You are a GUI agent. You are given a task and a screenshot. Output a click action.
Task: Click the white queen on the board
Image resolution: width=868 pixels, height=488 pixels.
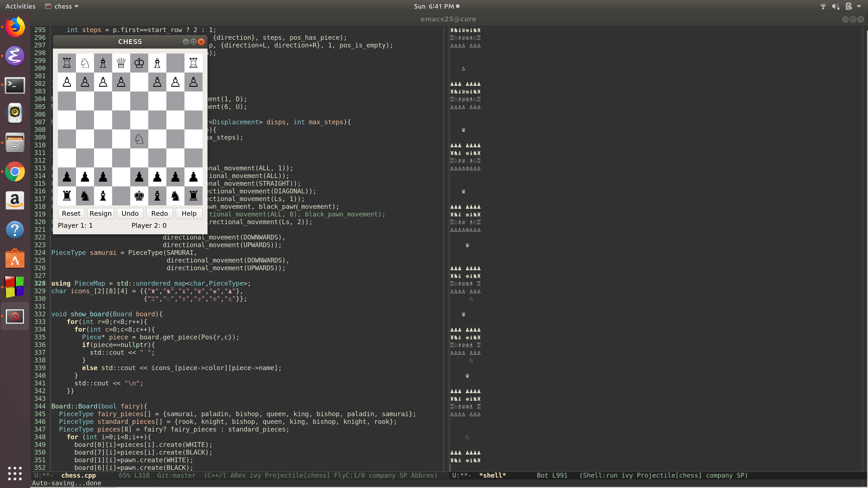click(121, 63)
